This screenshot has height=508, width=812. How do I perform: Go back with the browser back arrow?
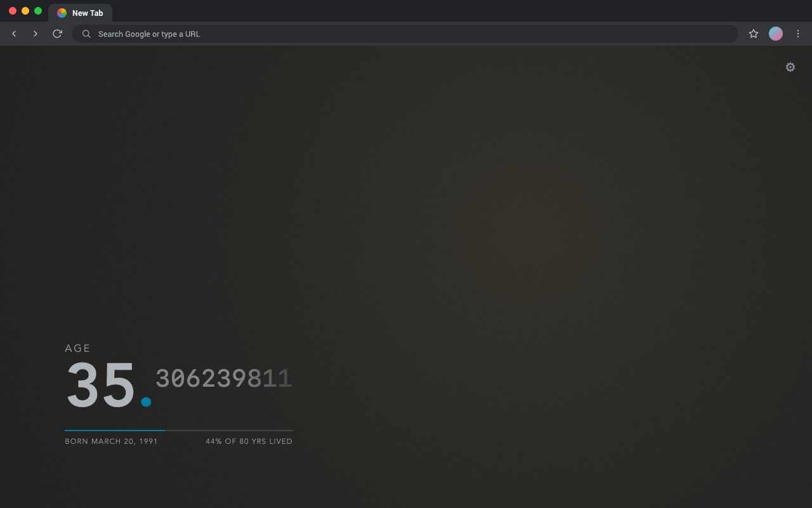tap(14, 34)
